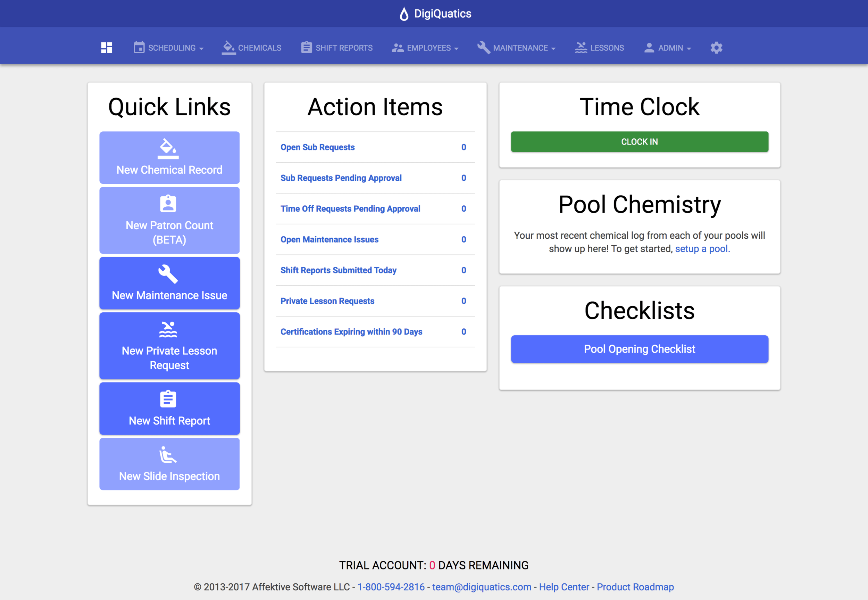The width and height of the screenshot is (868, 600).
Task: View Open Maintenance Issues
Action: [x=329, y=239]
